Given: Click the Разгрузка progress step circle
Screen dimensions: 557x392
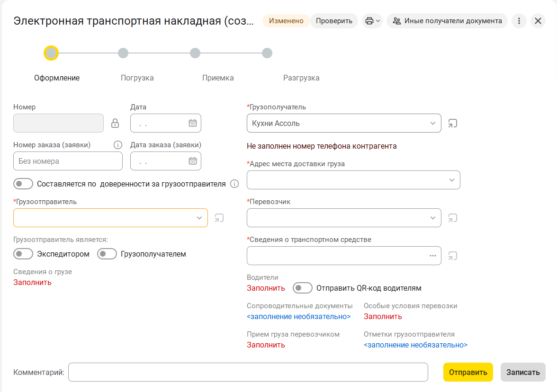Looking at the screenshot, I should [267, 53].
